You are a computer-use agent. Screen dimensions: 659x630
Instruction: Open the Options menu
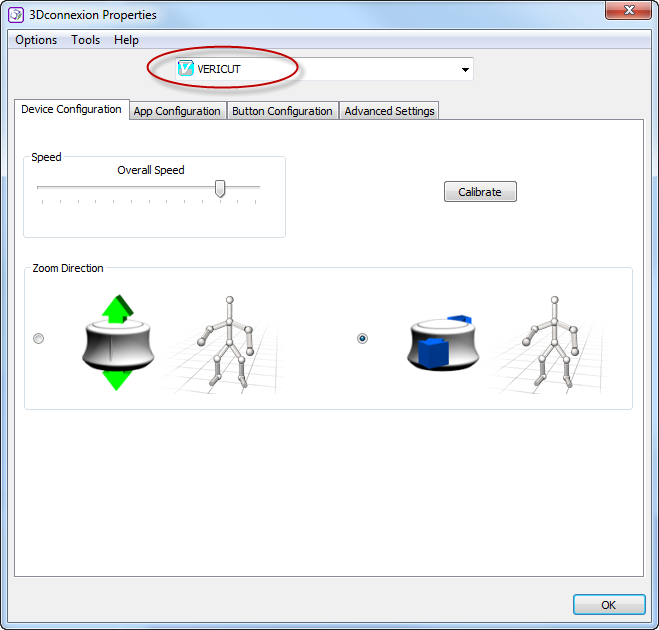click(x=36, y=40)
